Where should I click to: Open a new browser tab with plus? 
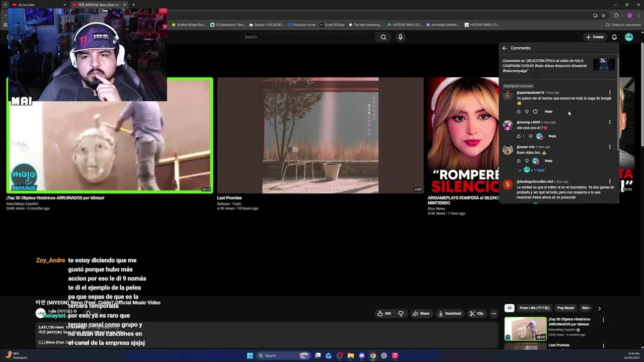click(x=133, y=5)
